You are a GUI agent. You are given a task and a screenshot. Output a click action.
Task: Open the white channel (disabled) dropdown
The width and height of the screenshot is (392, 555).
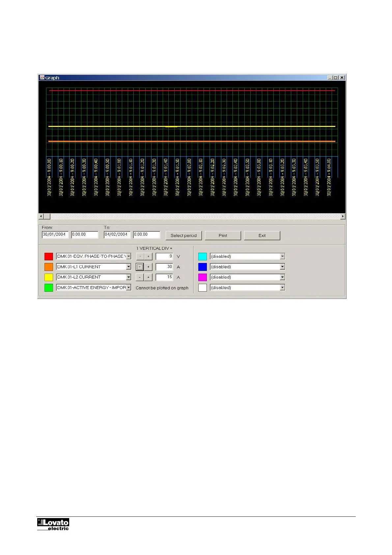[x=282, y=288]
